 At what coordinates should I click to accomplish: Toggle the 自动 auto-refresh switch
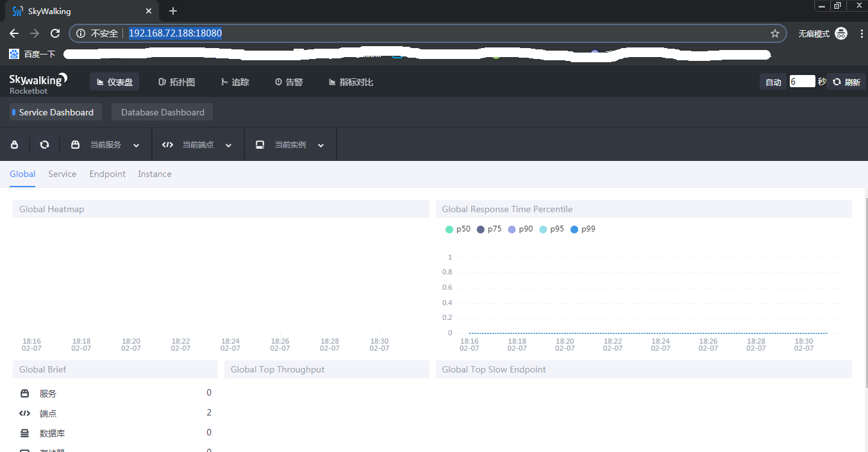coord(772,81)
